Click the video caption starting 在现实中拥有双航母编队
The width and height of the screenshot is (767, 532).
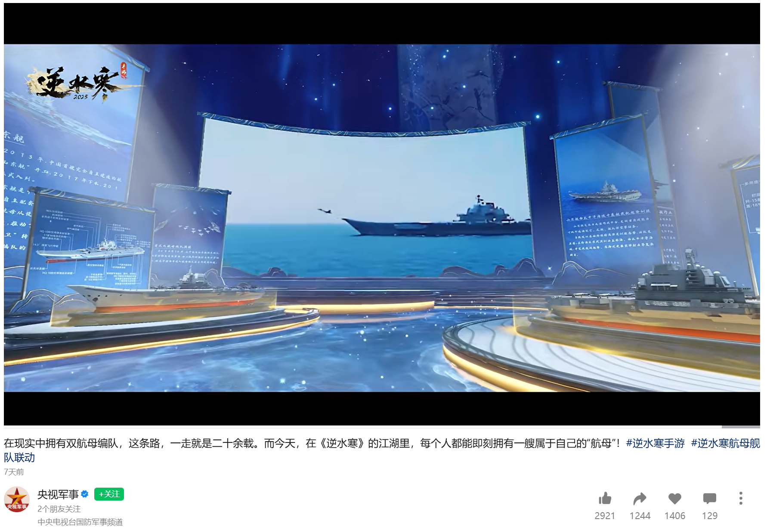coord(312,443)
